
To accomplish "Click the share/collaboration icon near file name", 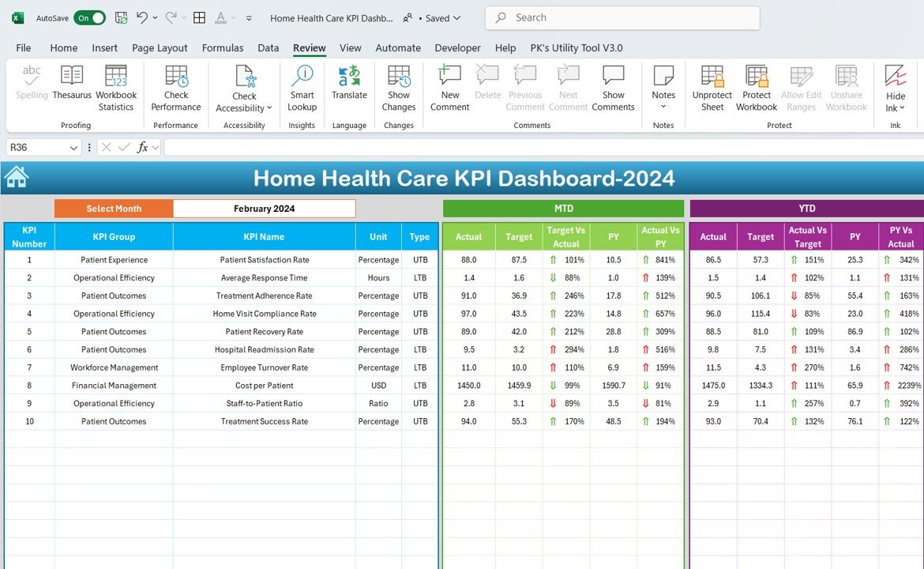I will tap(408, 18).
